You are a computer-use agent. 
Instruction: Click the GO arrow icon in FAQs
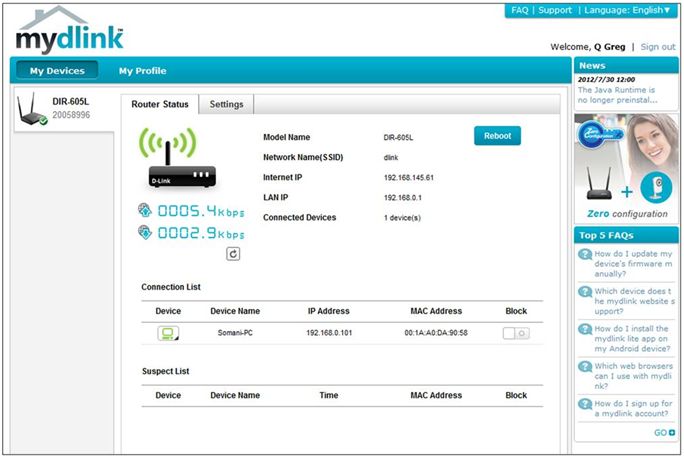[x=672, y=433]
